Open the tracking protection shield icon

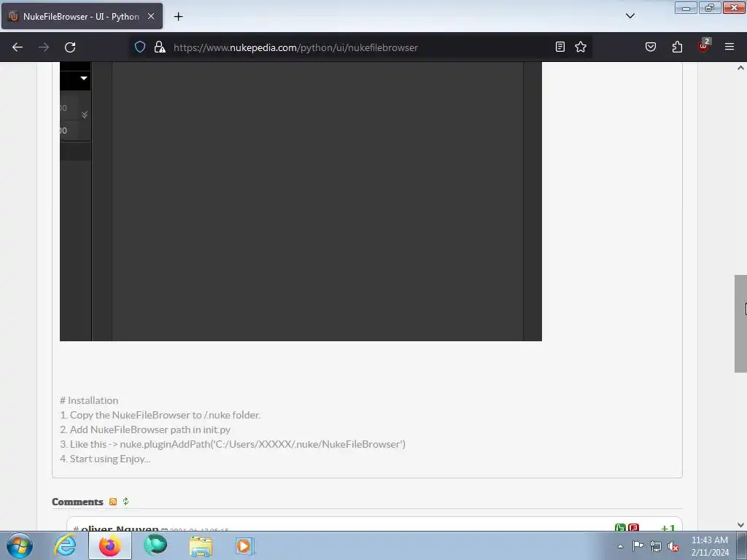pyautogui.click(x=139, y=47)
